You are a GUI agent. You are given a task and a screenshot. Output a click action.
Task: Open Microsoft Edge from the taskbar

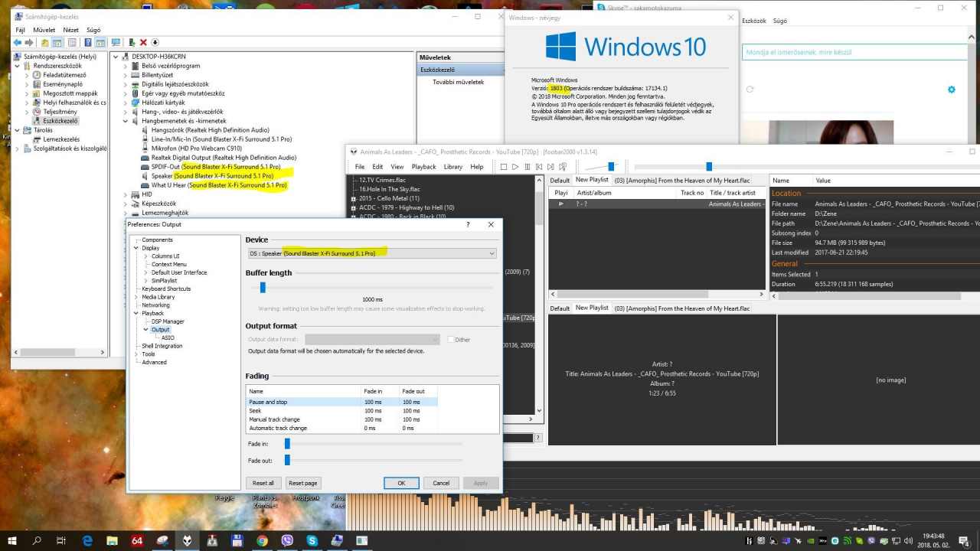point(87,540)
